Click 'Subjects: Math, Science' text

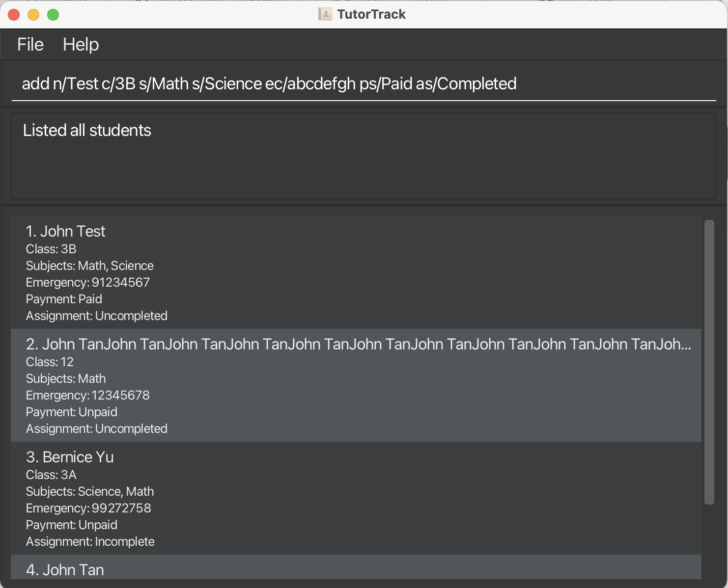tap(90, 266)
